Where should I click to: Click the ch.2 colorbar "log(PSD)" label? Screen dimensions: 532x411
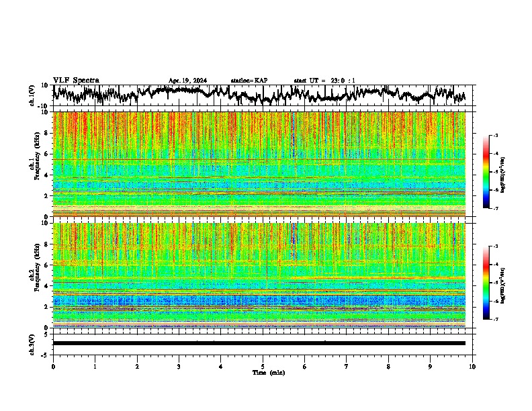point(503,285)
